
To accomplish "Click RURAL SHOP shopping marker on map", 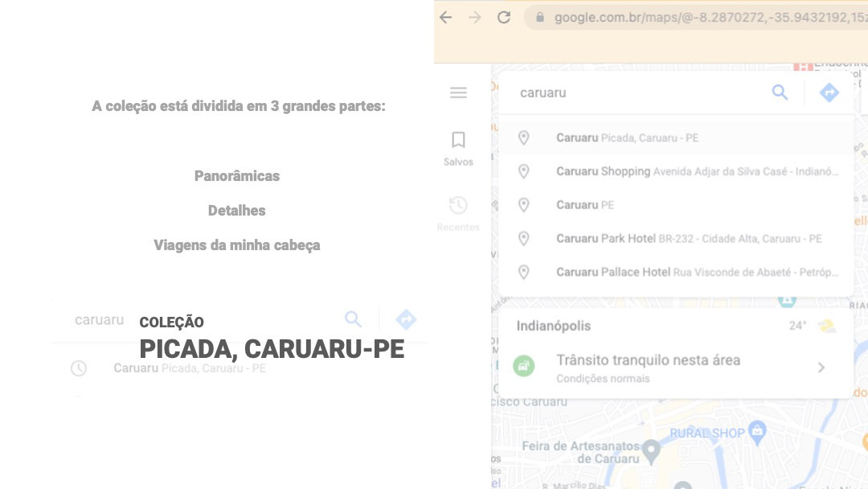I will click(x=757, y=431).
